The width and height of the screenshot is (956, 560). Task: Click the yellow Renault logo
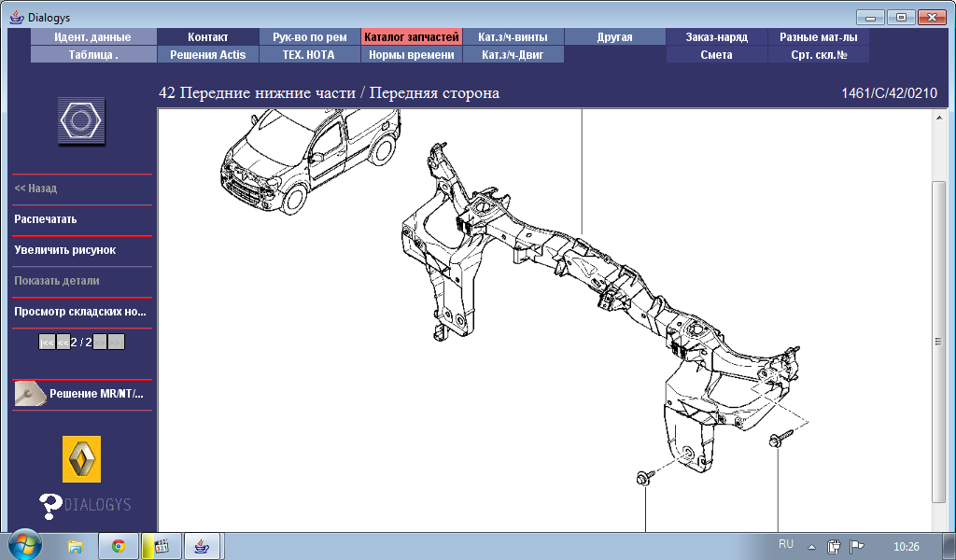(x=82, y=459)
